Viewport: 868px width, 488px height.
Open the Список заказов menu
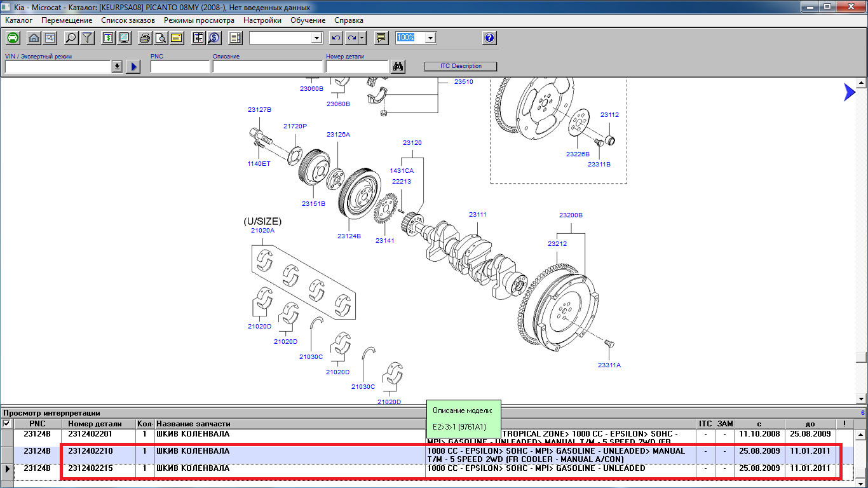click(x=128, y=20)
